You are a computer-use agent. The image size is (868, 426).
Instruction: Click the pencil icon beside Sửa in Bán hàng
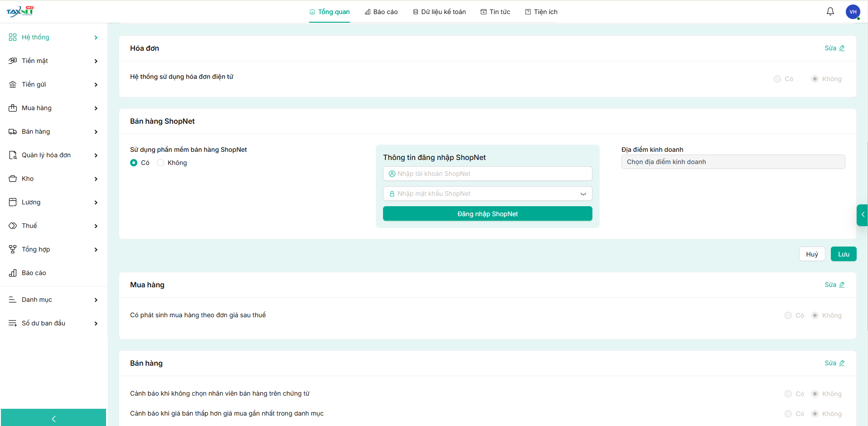point(842,363)
